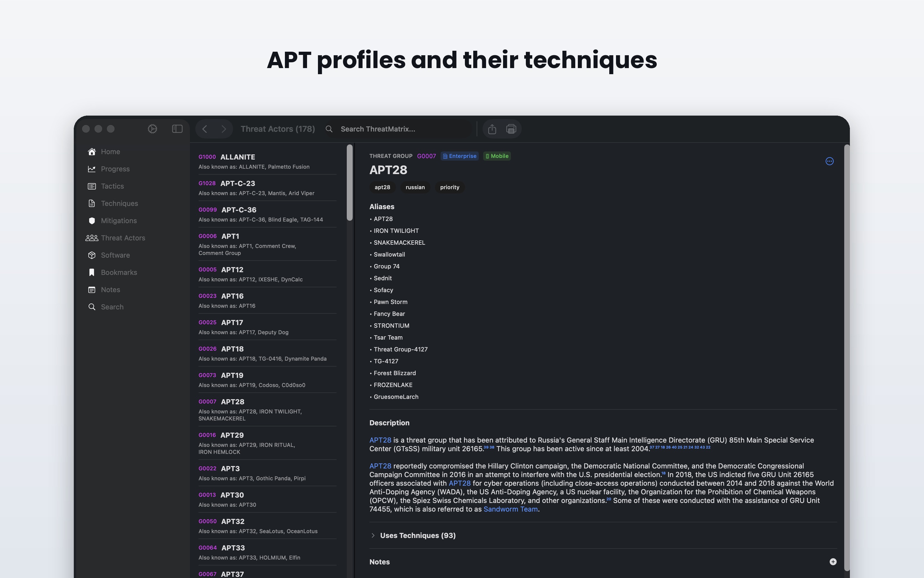Click the search magnifier icon in toolbar

coord(329,129)
